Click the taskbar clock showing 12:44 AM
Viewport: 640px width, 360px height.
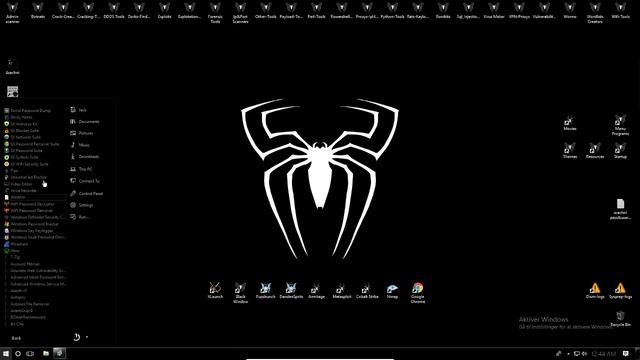[604, 353]
